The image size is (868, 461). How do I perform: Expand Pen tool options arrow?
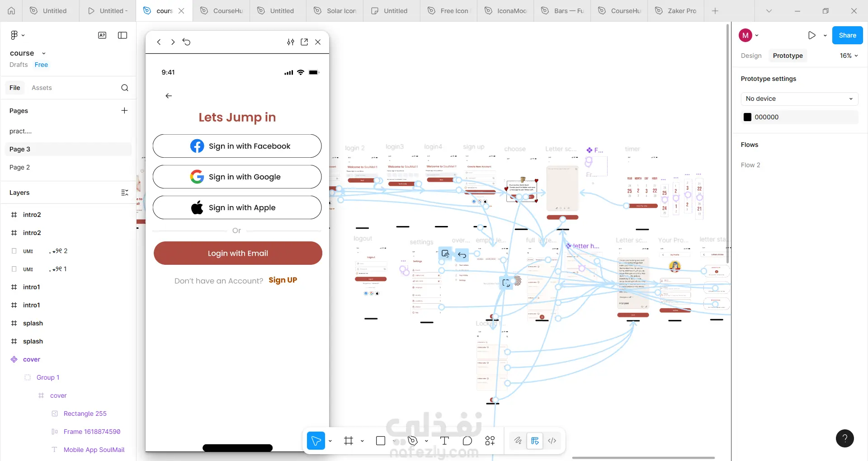pyautogui.click(x=426, y=441)
